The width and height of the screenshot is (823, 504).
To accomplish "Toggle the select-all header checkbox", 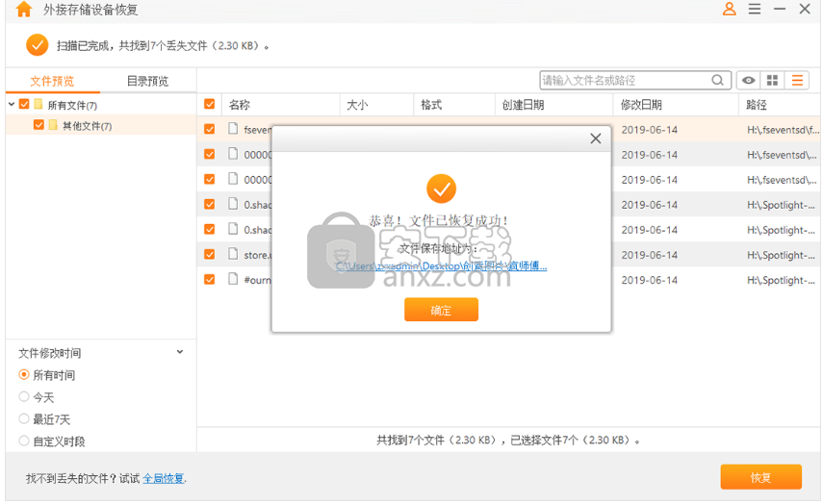I will [x=209, y=104].
